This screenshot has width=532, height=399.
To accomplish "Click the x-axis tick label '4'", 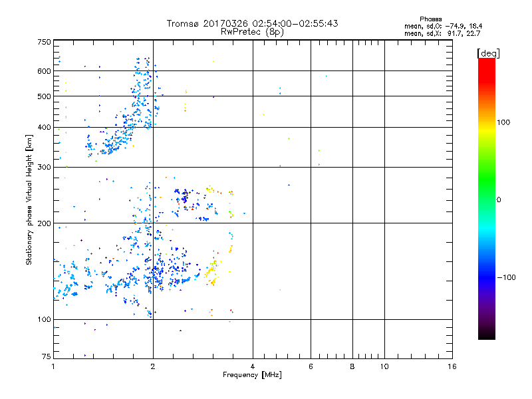I will click(253, 366).
